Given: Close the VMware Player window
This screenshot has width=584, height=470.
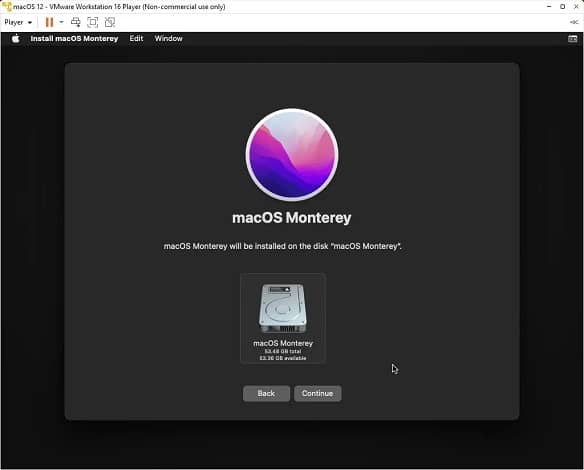Looking at the screenshot, I should (x=576, y=6).
